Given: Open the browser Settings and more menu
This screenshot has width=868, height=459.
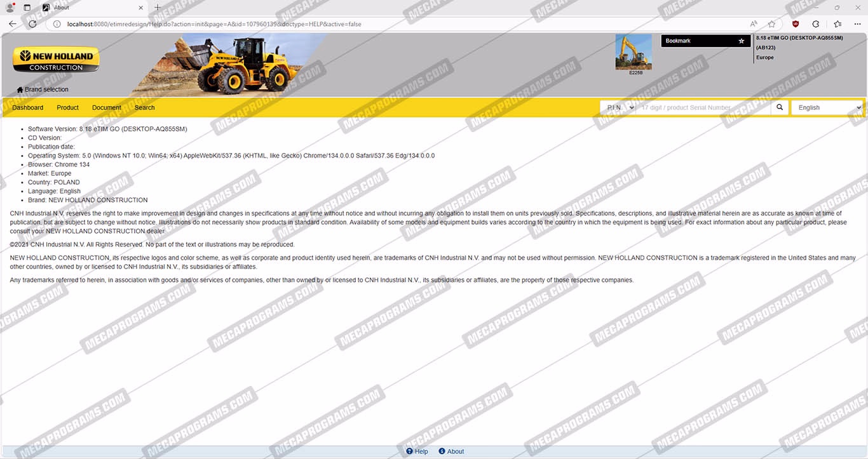Looking at the screenshot, I should tap(857, 24).
